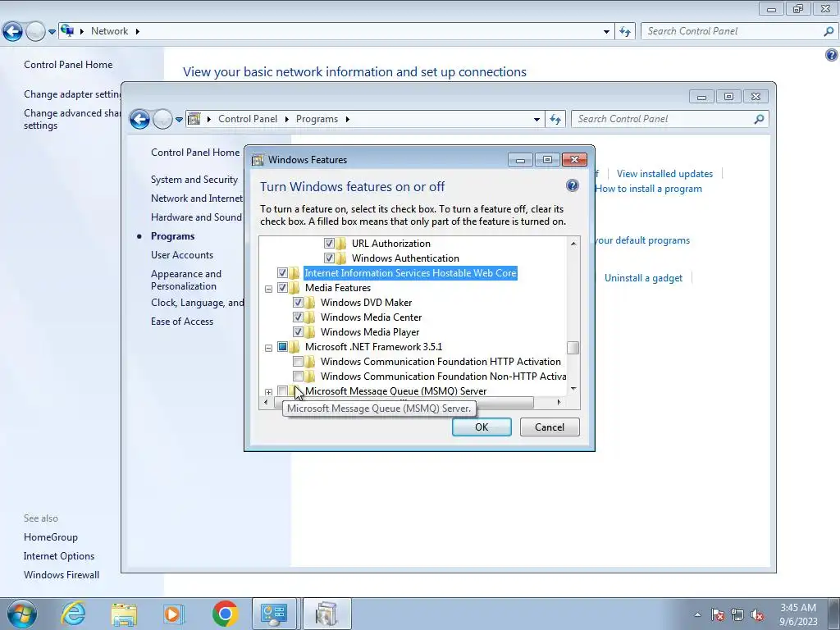Uncheck Windows DVD Maker
Viewport: 840px width, 630px height.
pos(298,302)
